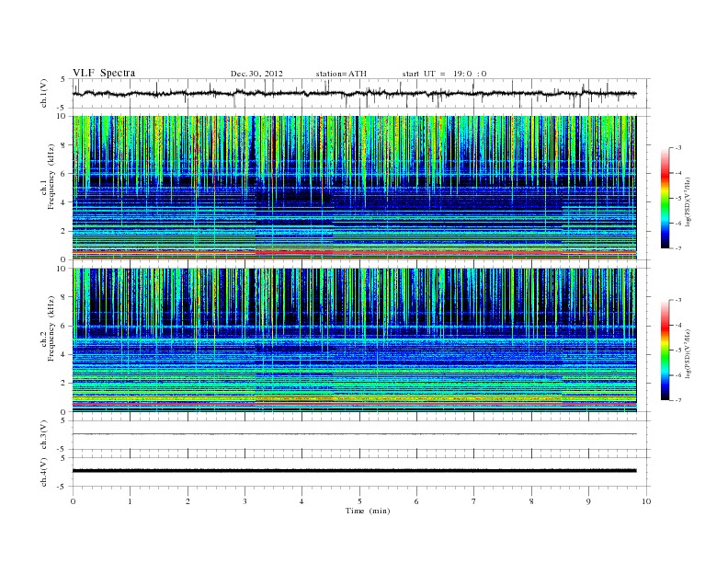Click the "ch.4(V)" axis label
The image size is (728, 563).
point(44,472)
